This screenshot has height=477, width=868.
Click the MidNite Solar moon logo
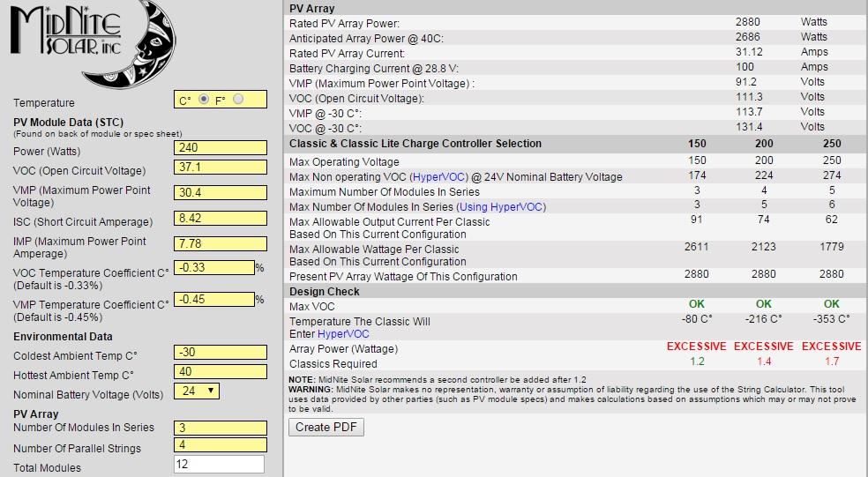point(93,44)
